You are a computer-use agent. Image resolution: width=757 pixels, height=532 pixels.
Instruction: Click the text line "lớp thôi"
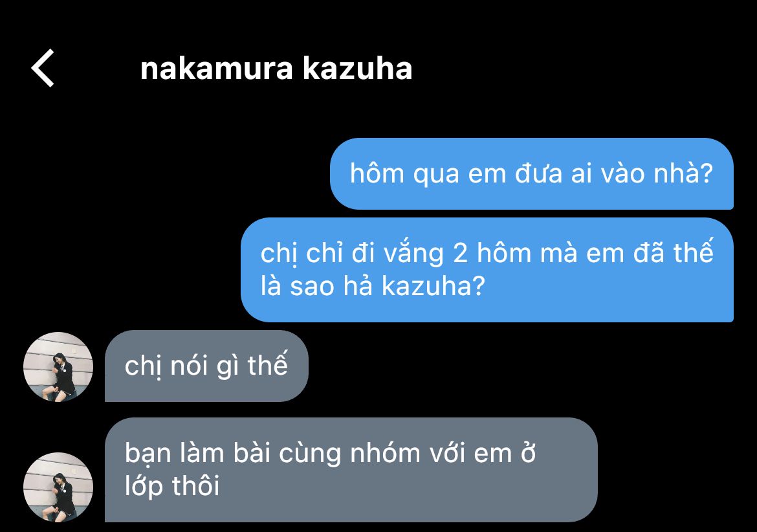pos(172,485)
